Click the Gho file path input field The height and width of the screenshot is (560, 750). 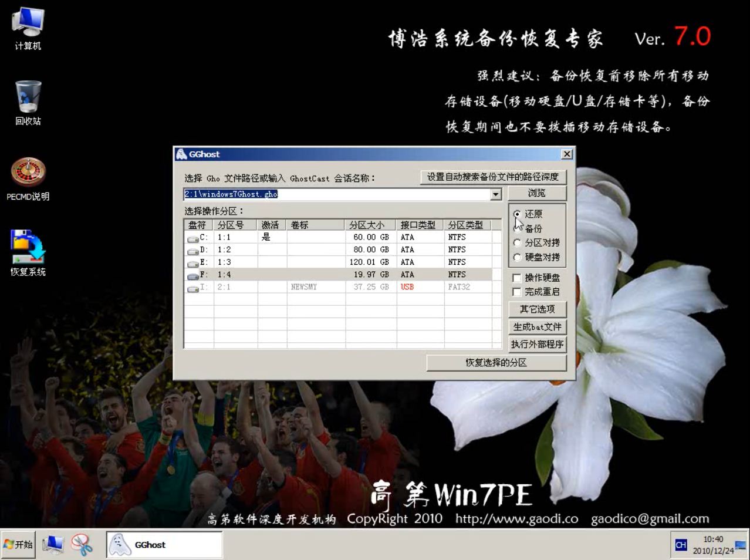[337, 194]
